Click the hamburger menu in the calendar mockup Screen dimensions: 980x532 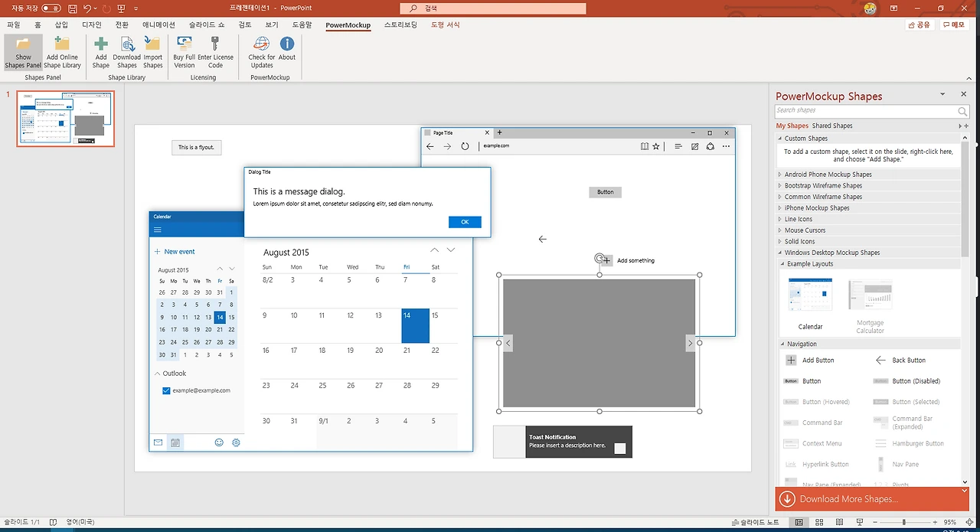[158, 230]
